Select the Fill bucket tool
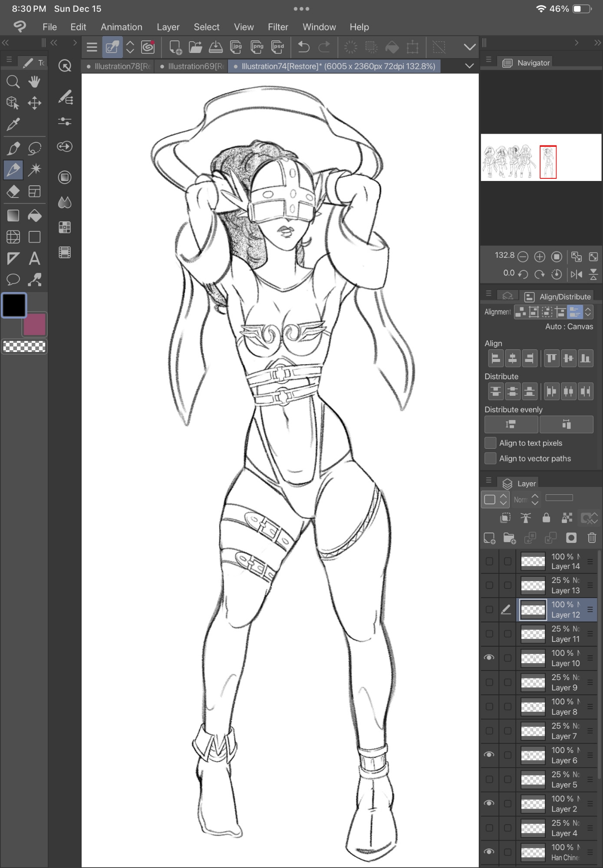This screenshot has width=603, height=868. 34,215
